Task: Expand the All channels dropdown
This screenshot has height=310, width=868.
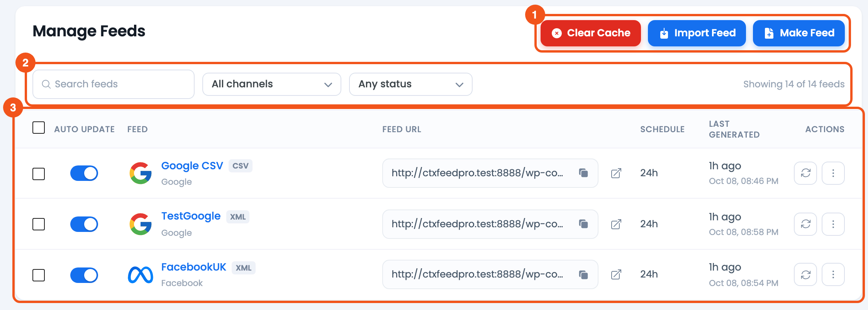Action: pyautogui.click(x=272, y=84)
